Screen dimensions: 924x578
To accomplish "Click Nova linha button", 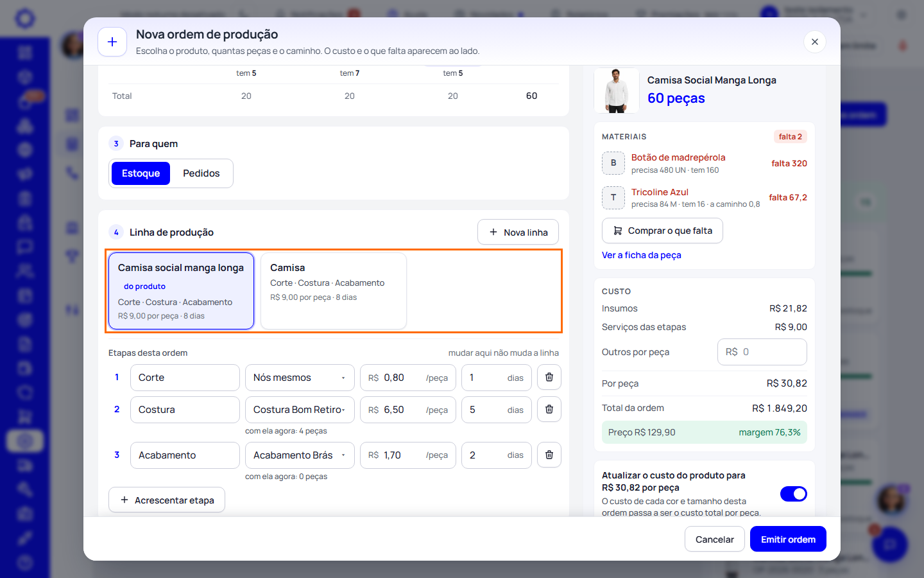I will tap(518, 232).
